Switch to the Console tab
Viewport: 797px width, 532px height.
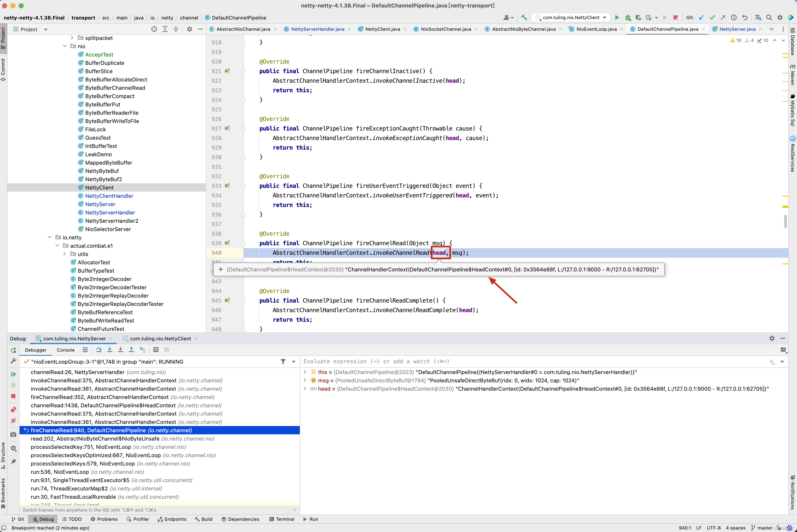65,350
